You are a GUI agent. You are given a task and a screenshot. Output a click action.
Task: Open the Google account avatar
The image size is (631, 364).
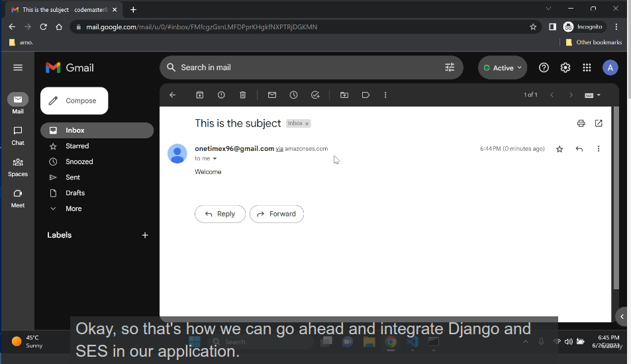coord(610,68)
